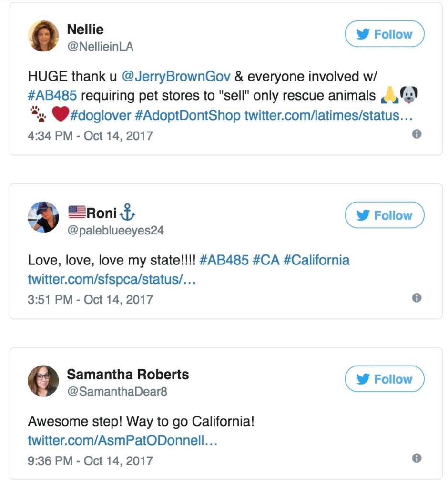Click the #California hashtag
The height and width of the screenshot is (488, 448).
click(316, 260)
